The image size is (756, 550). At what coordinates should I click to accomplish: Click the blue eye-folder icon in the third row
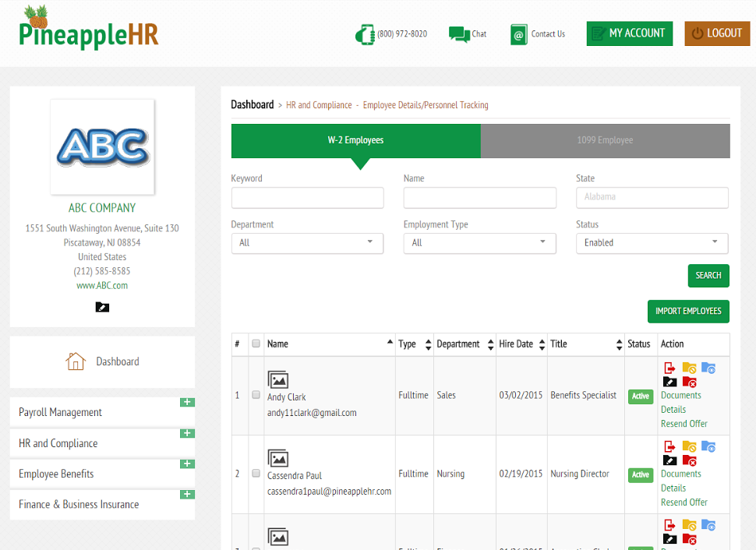(x=708, y=525)
